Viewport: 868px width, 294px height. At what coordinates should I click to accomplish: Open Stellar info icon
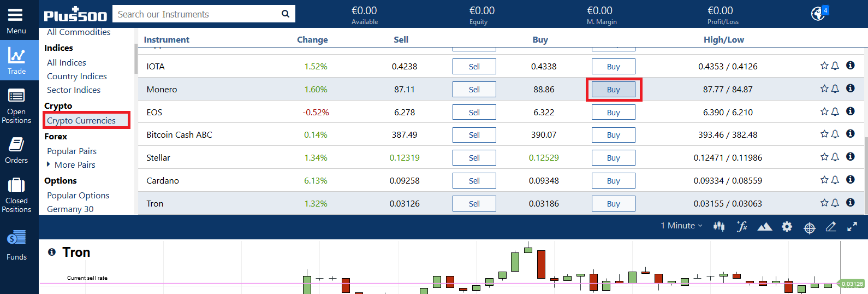851,156
